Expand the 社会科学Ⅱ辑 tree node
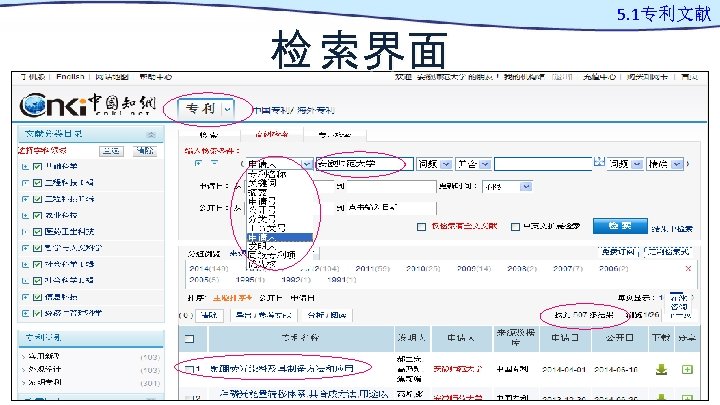 tap(25, 281)
